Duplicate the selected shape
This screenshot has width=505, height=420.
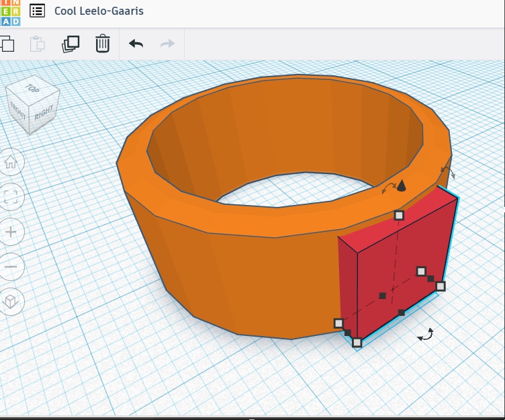(x=71, y=44)
